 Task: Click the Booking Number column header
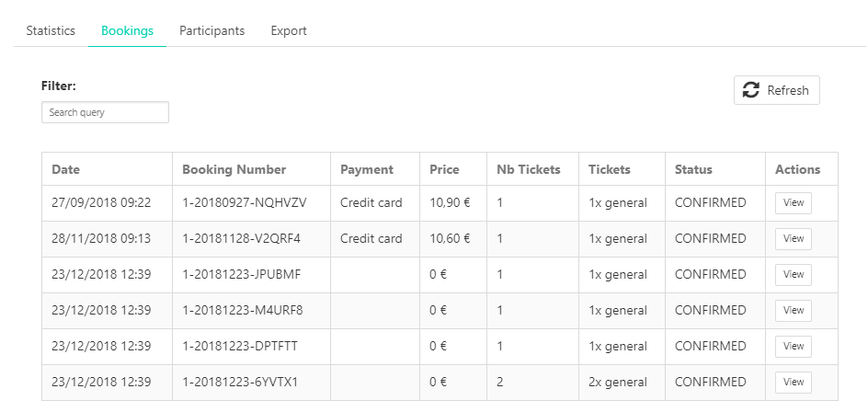234,169
